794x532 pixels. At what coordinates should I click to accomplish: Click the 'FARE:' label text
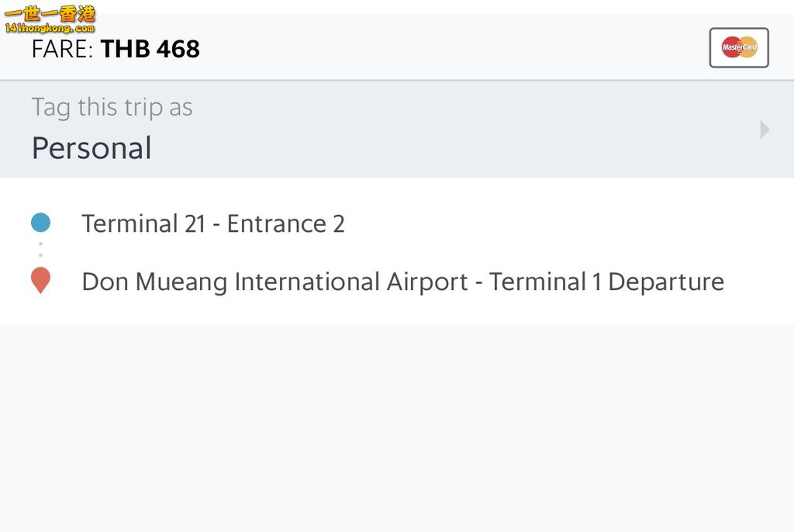62,50
